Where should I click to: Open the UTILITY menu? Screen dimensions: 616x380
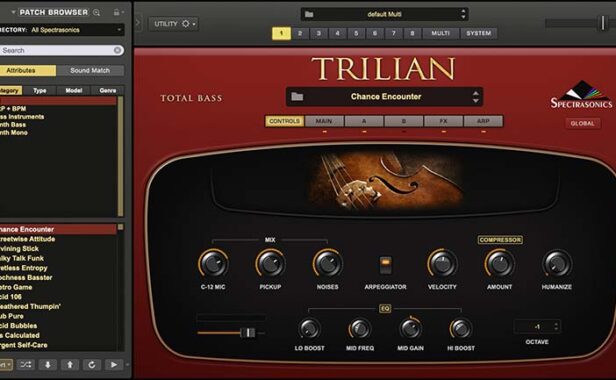[x=174, y=24]
